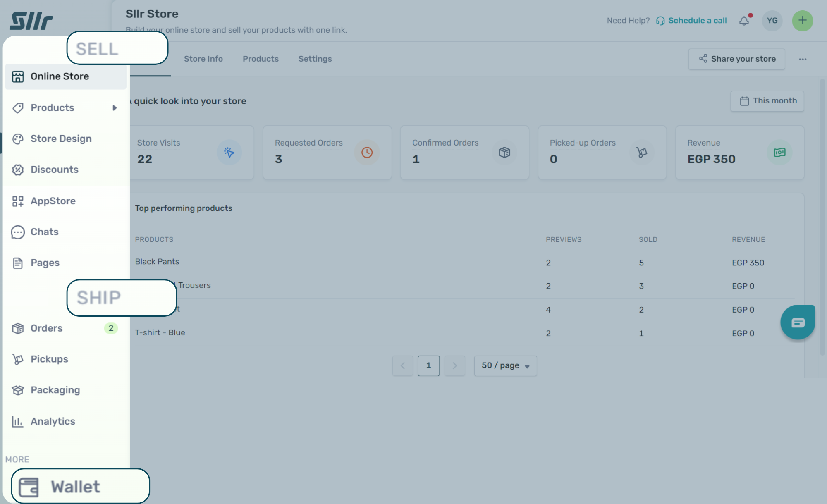Expand the Products submenu arrow
The width and height of the screenshot is (827, 504).
point(115,108)
